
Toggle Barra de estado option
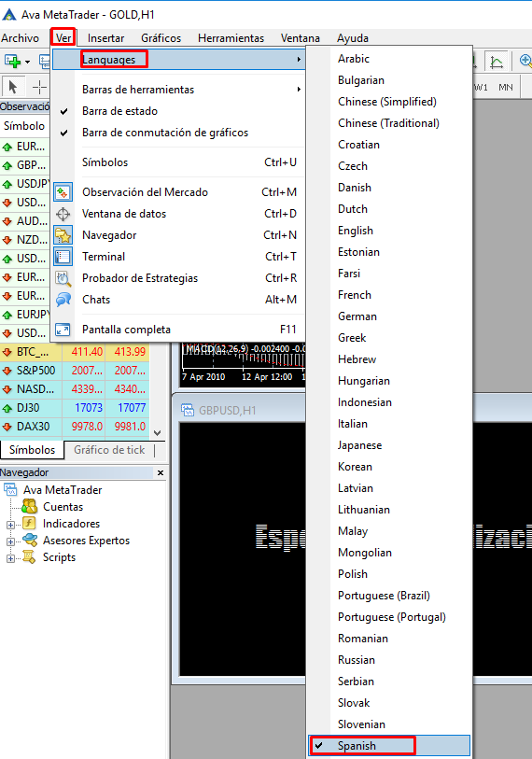tap(178, 111)
